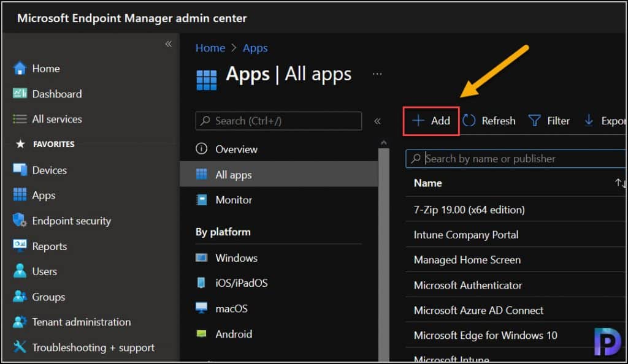Open the ellipsis more options menu
This screenshot has width=628, height=364.
pyautogui.click(x=377, y=74)
